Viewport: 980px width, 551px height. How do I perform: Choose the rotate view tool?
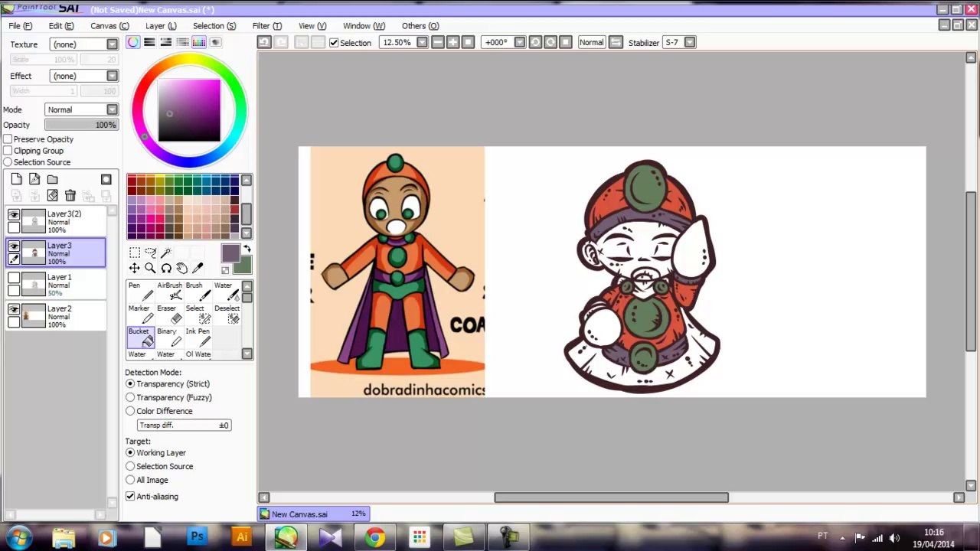[166, 268]
